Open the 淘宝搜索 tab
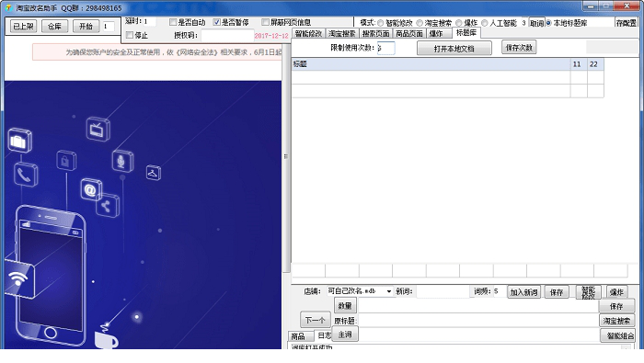This screenshot has width=644, height=363. click(341, 34)
